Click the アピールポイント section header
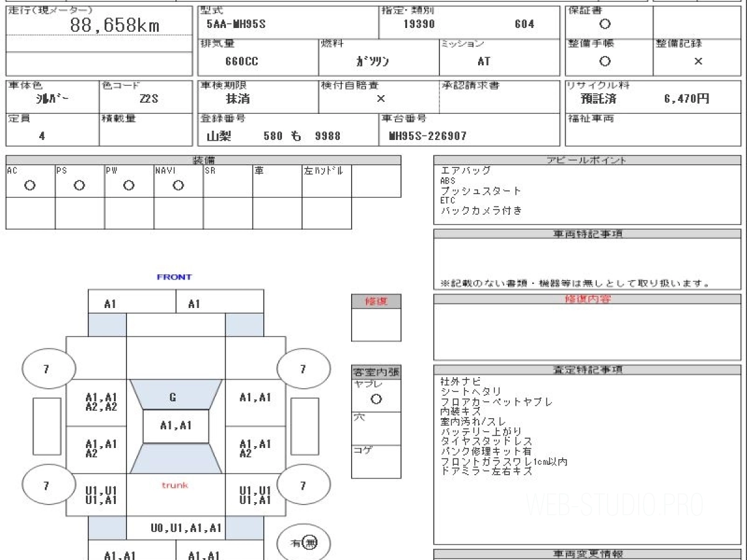The image size is (747, 560). coord(586,160)
